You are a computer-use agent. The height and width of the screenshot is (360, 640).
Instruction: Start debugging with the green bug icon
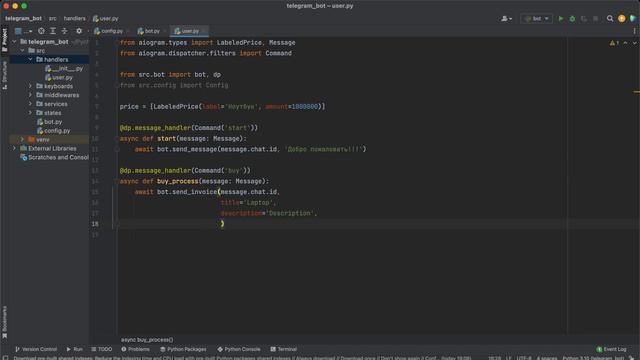(x=572, y=19)
